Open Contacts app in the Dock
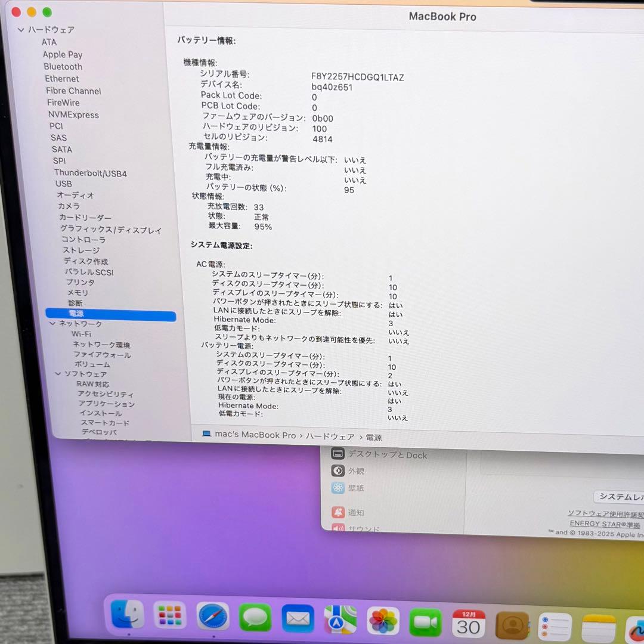Screen dimensions: 644x644 [512, 625]
